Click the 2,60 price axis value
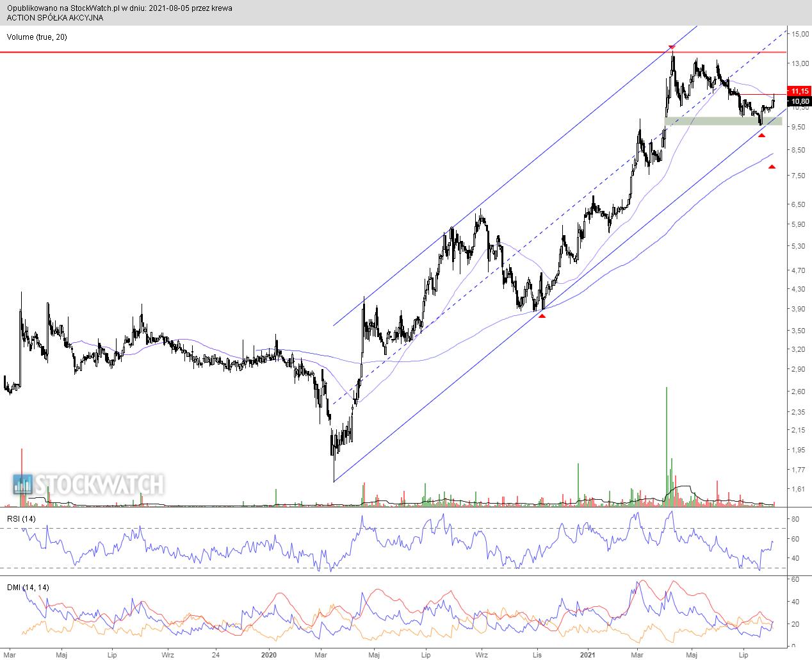Viewport: 812px width, 660px height. (800, 392)
